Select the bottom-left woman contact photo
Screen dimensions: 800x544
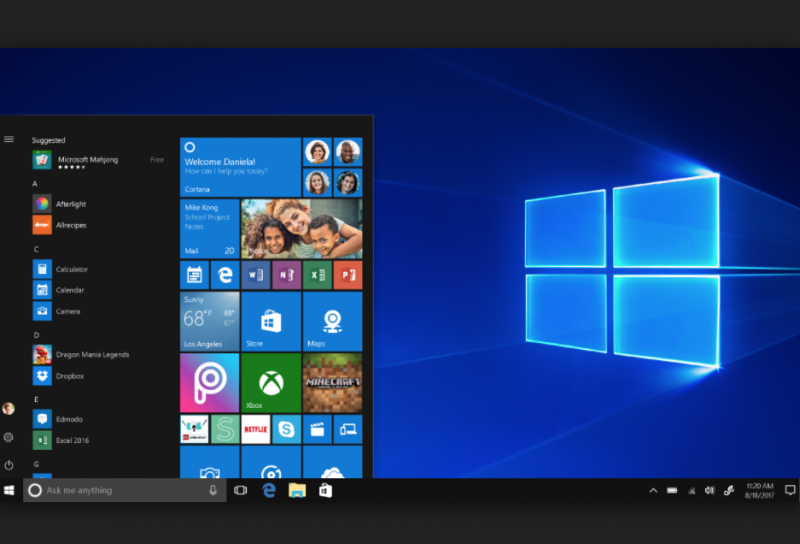317,183
